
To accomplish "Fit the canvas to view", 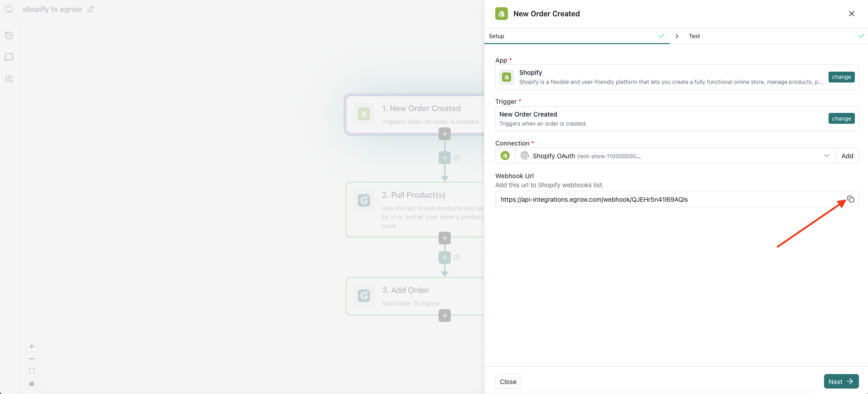I will 32,371.
